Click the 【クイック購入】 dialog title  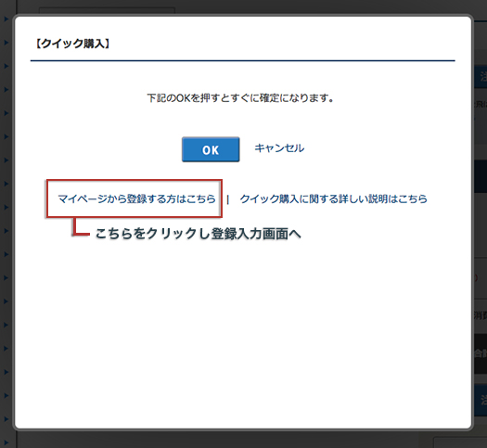(x=71, y=44)
